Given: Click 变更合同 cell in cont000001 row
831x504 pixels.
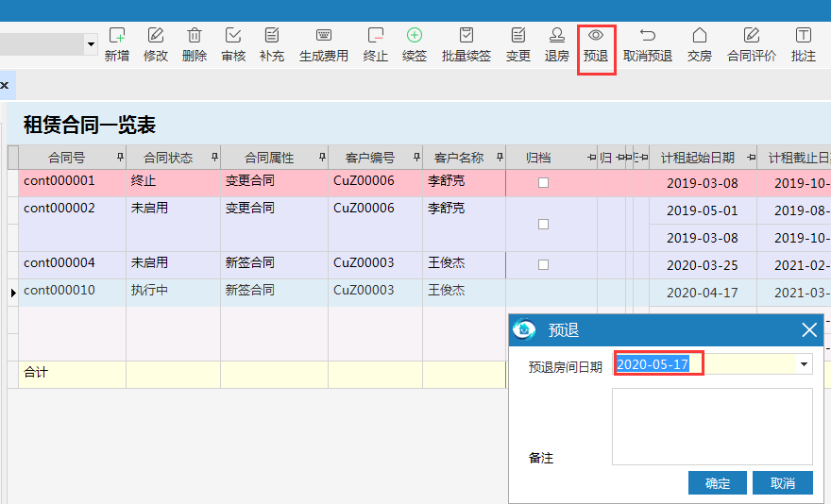Looking at the screenshot, I should 275,183.
